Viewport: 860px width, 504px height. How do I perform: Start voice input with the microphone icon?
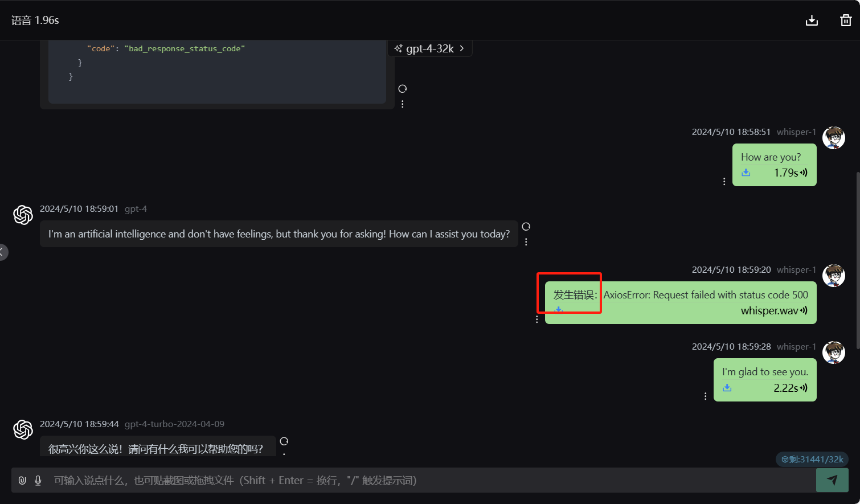pos(38,480)
